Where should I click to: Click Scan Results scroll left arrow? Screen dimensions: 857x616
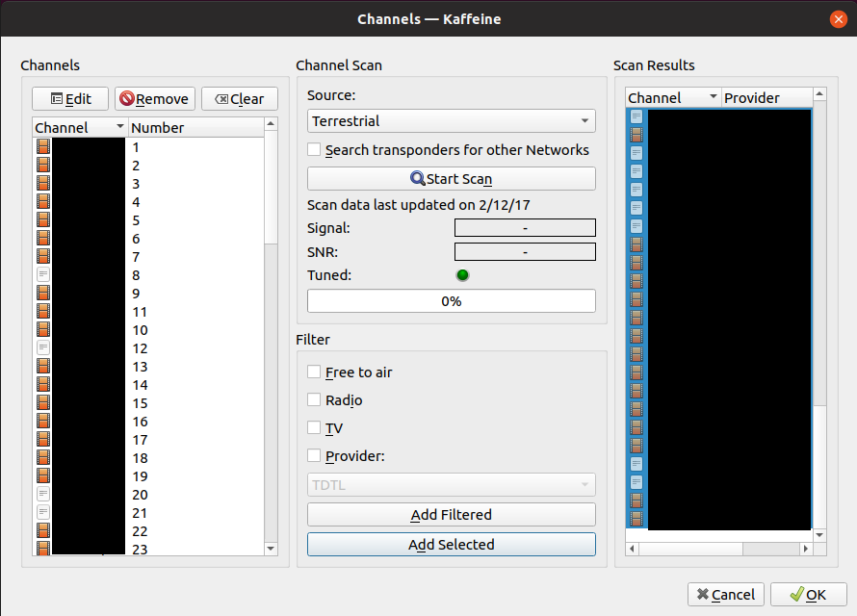633,549
